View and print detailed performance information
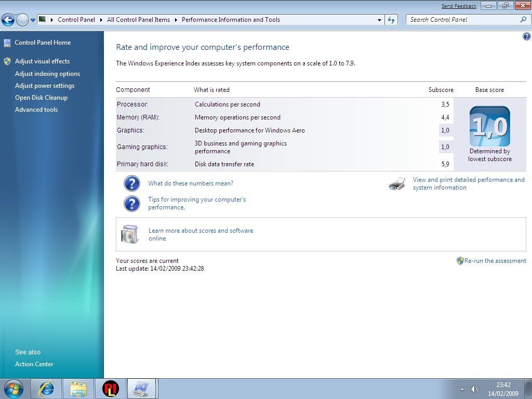 point(469,183)
